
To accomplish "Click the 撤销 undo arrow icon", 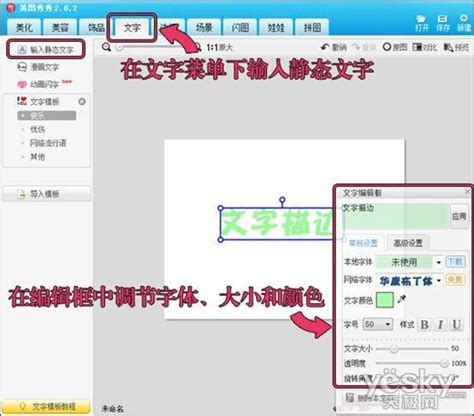I will (325, 47).
